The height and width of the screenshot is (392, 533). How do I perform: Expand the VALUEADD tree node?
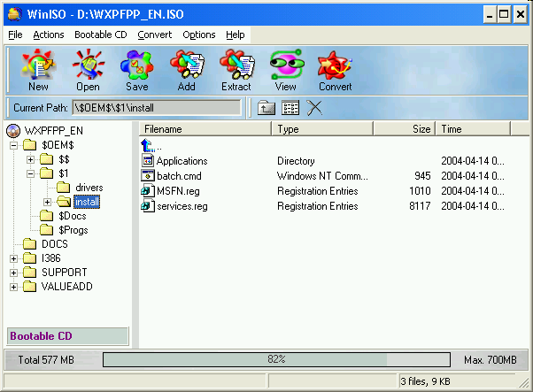[x=13, y=287]
